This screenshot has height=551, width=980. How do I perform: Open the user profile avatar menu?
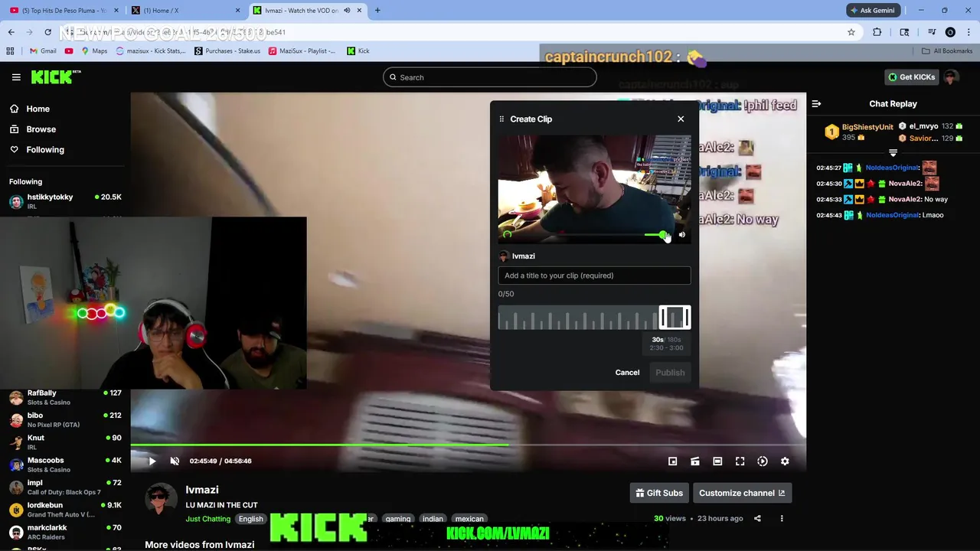coord(951,77)
